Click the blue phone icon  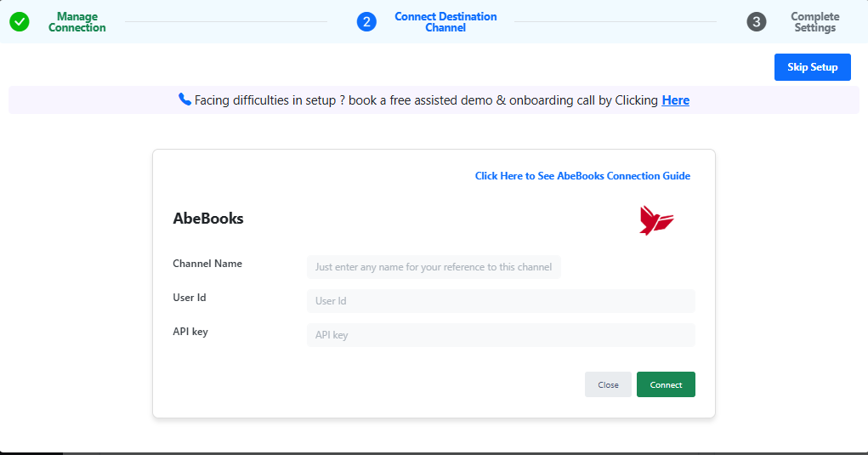[x=184, y=100]
